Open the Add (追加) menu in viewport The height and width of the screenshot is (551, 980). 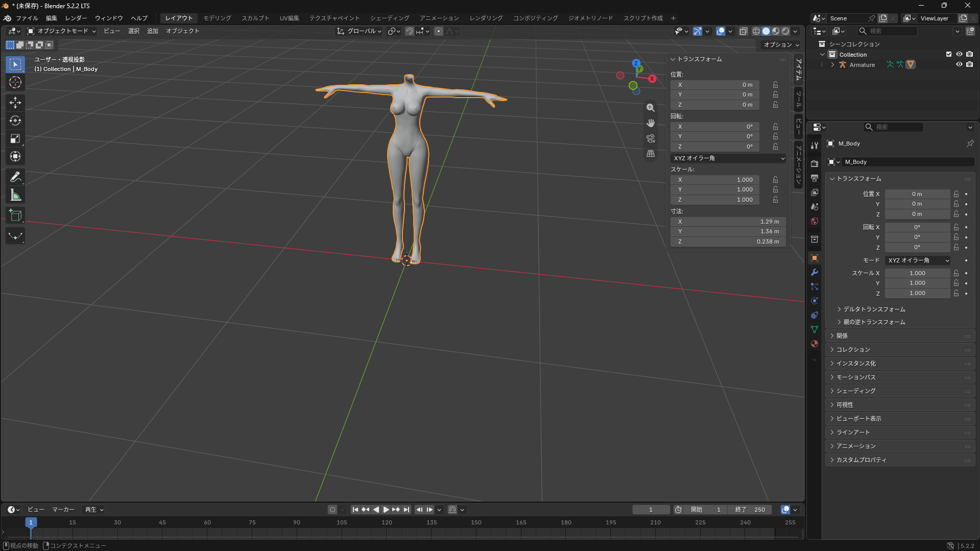click(153, 31)
